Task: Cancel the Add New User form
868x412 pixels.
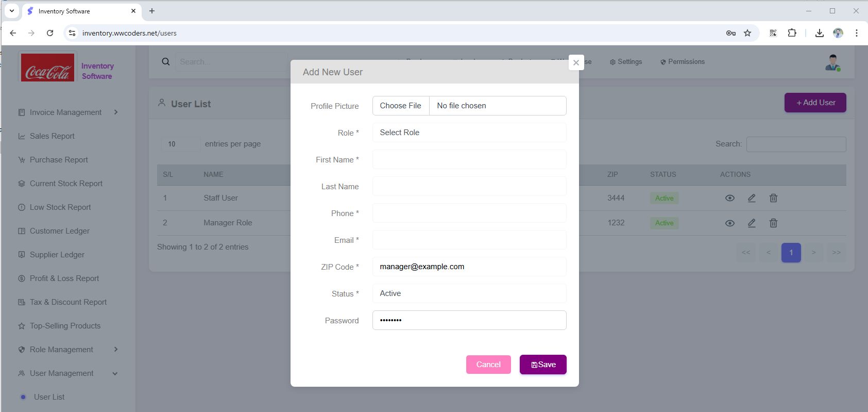Action: [488, 365]
